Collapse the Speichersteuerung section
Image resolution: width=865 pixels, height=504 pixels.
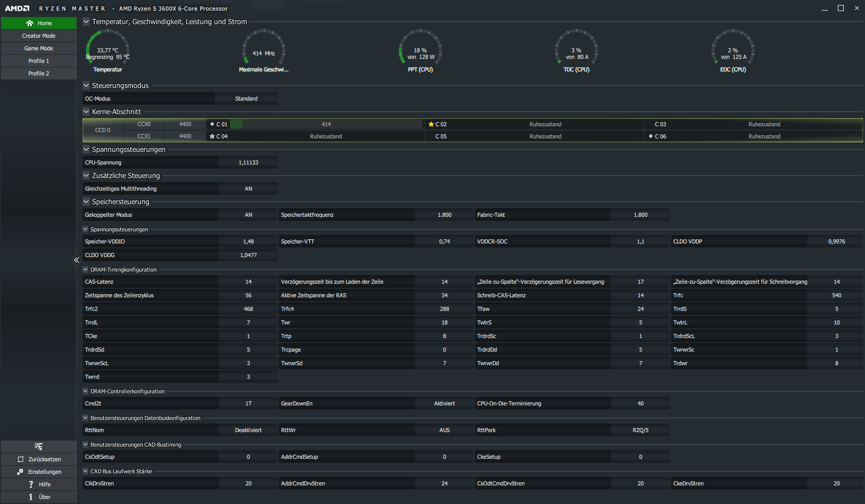coord(86,202)
